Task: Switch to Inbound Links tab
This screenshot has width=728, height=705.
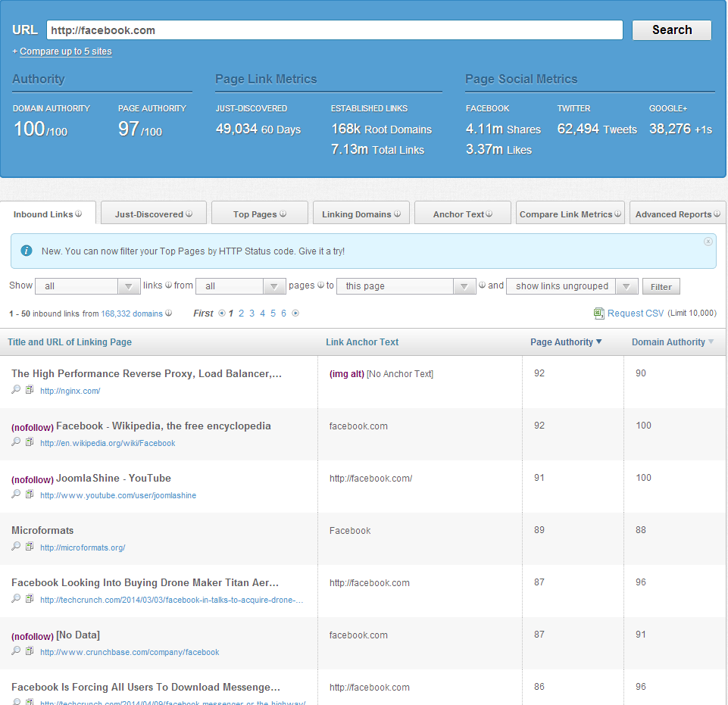Action: coord(48,214)
